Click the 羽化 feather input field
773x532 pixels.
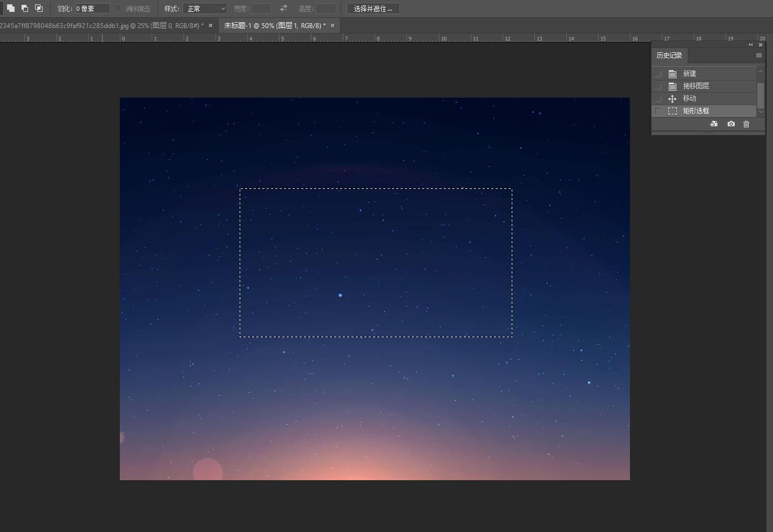(x=92, y=9)
